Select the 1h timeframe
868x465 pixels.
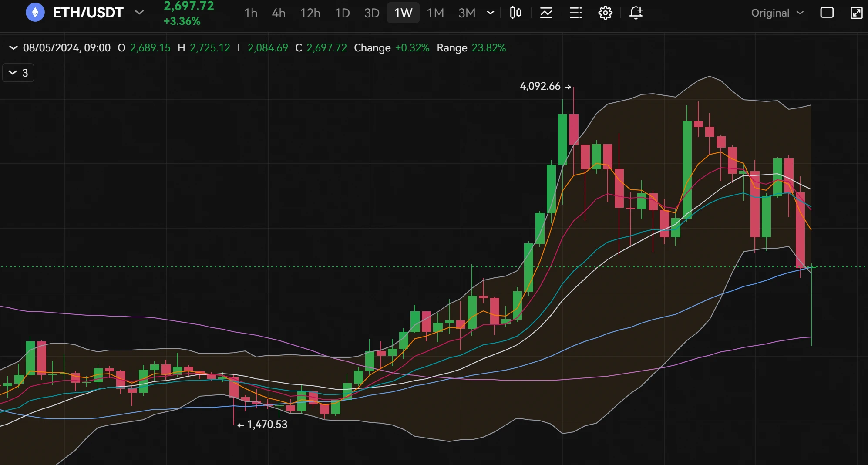(x=251, y=13)
